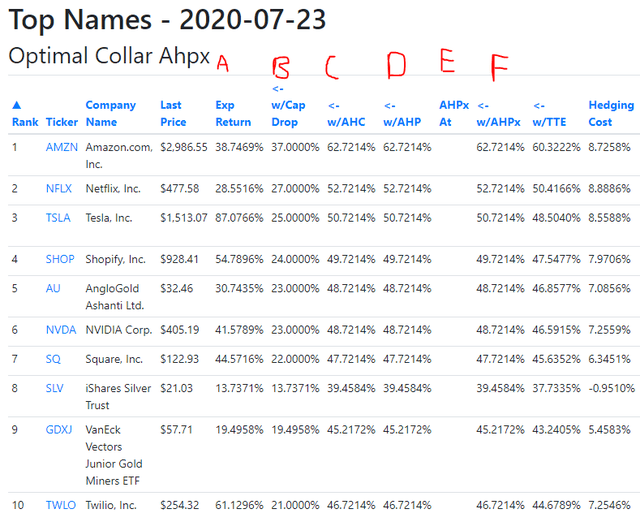Image resolution: width=640 pixels, height=522 pixels.
Task: Click NVIDIA last price $405.19
Action: (x=180, y=330)
